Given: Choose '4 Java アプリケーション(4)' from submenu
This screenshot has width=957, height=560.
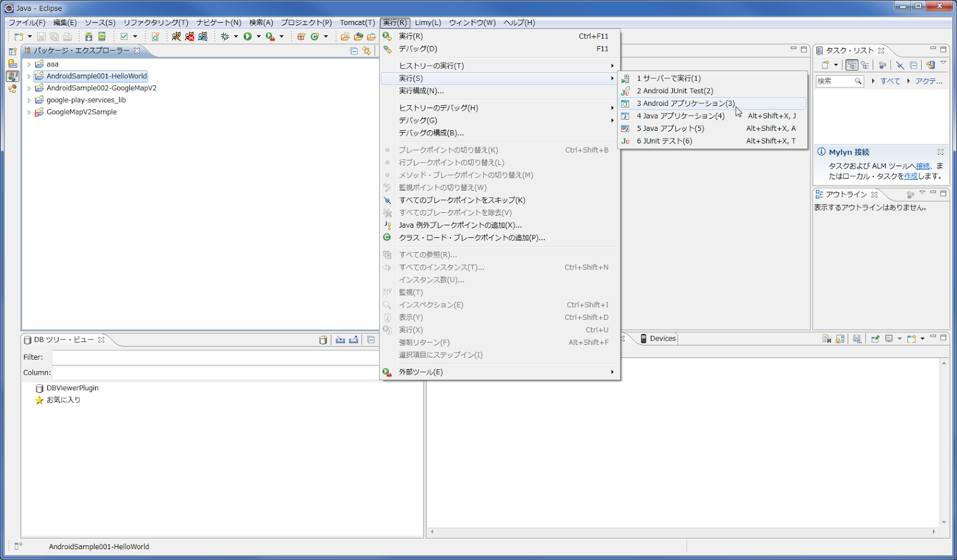Looking at the screenshot, I should 712,116.
